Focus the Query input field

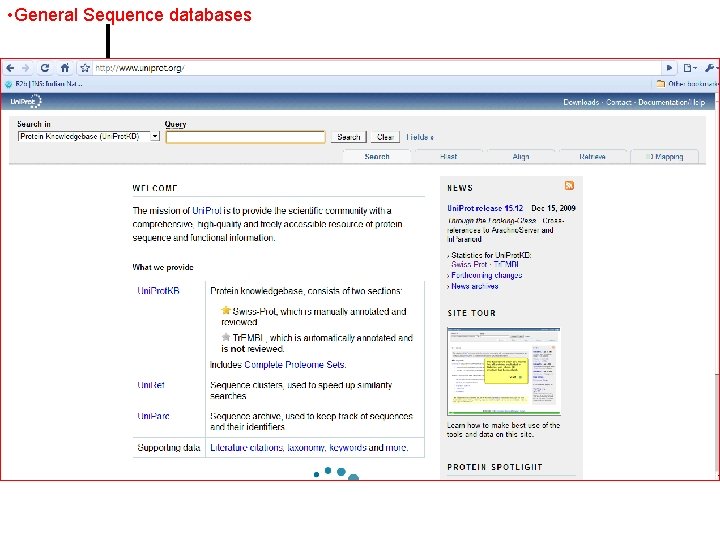pyautogui.click(x=246, y=137)
